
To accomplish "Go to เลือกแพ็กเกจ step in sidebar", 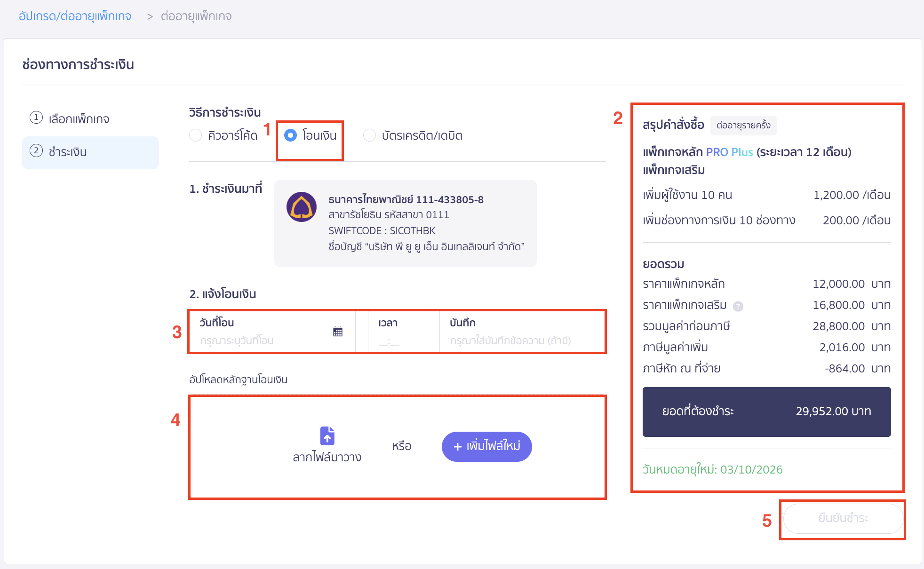I will point(79,119).
